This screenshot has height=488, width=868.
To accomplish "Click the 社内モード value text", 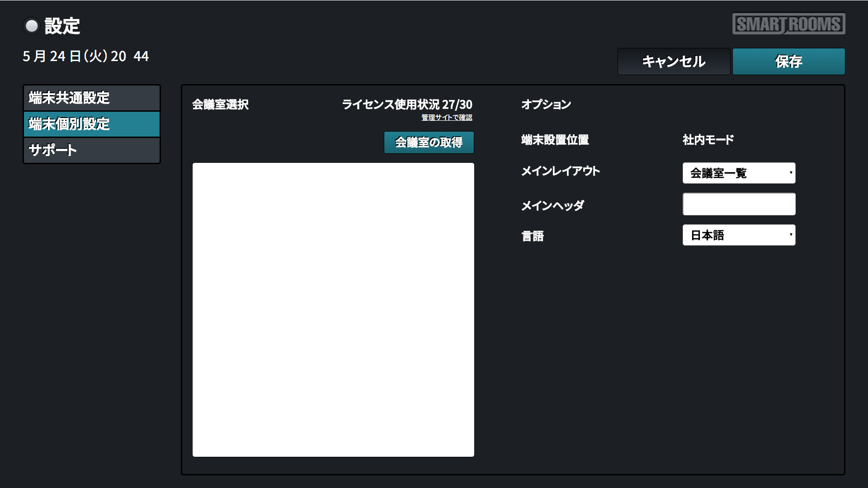I will tap(708, 140).
